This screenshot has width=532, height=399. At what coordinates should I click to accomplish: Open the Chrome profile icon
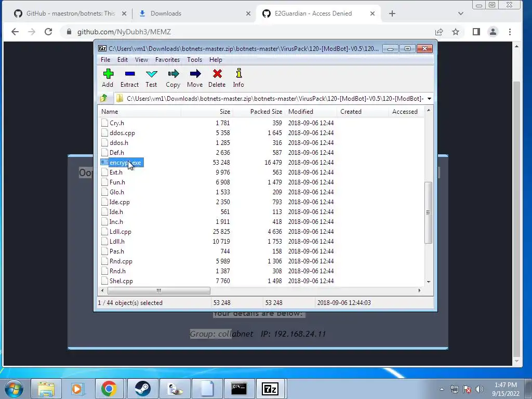click(493, 32)
